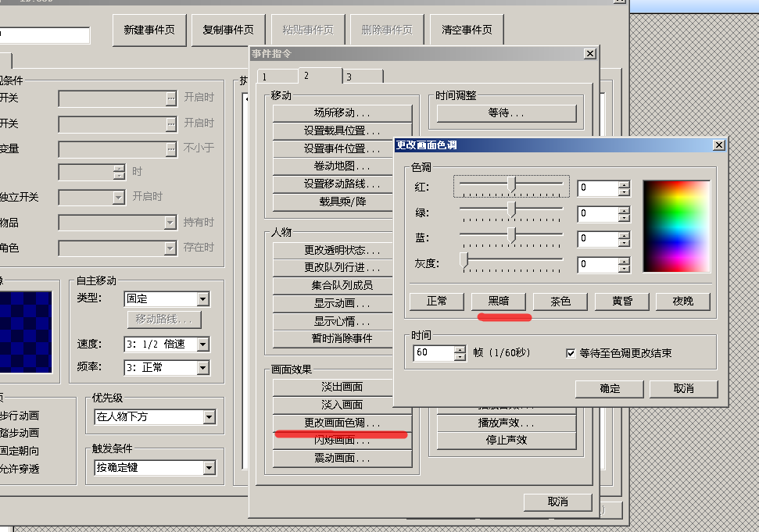Open the 频率 dropdown

[202, 368]
